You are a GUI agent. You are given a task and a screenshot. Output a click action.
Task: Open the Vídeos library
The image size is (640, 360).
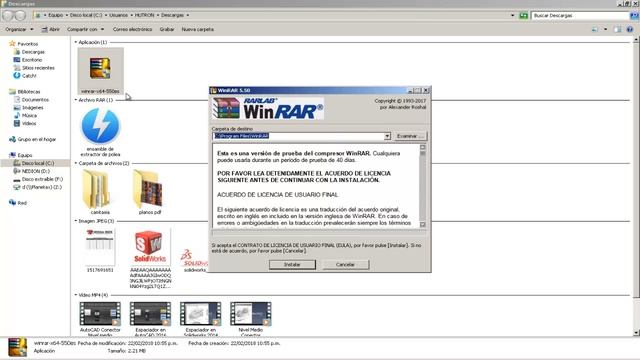click(25, 123)
